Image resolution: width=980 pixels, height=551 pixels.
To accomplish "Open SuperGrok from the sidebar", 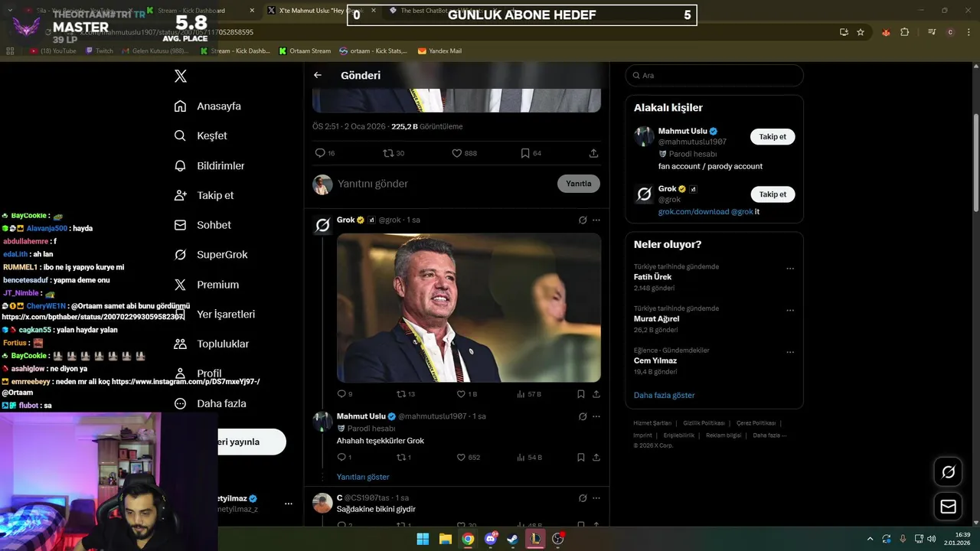I will coord(211,255).
